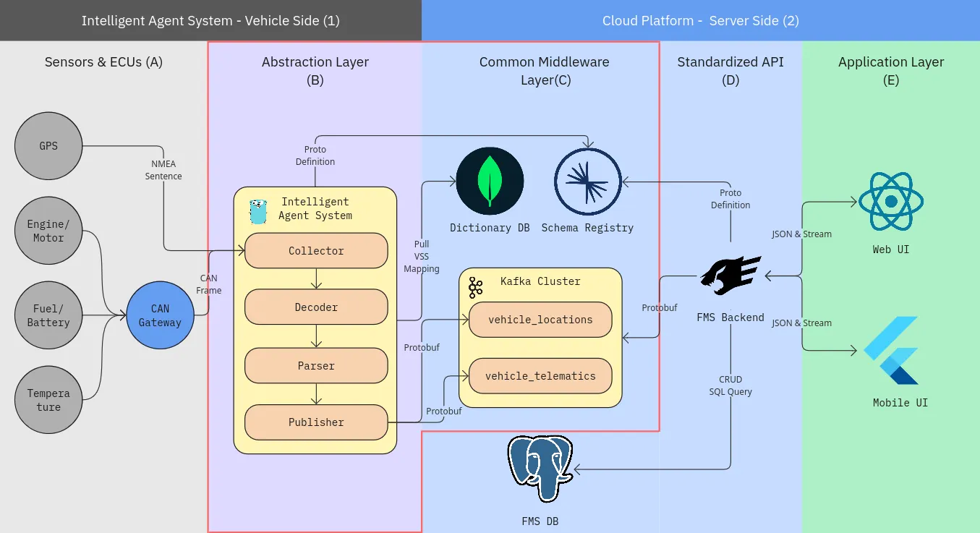
Task: Click the Parser block
Action: tap(316, 366)
